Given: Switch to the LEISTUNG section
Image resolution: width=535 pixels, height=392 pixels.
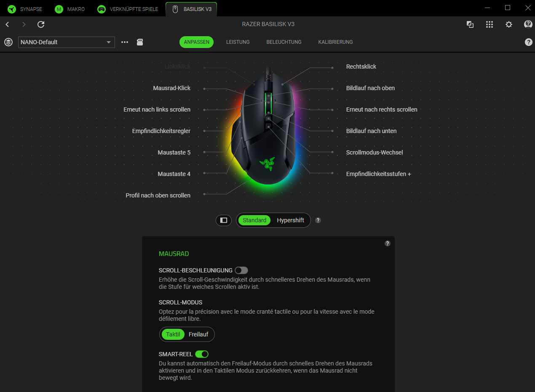Looking at the screenshot, I should pos(238,42).
